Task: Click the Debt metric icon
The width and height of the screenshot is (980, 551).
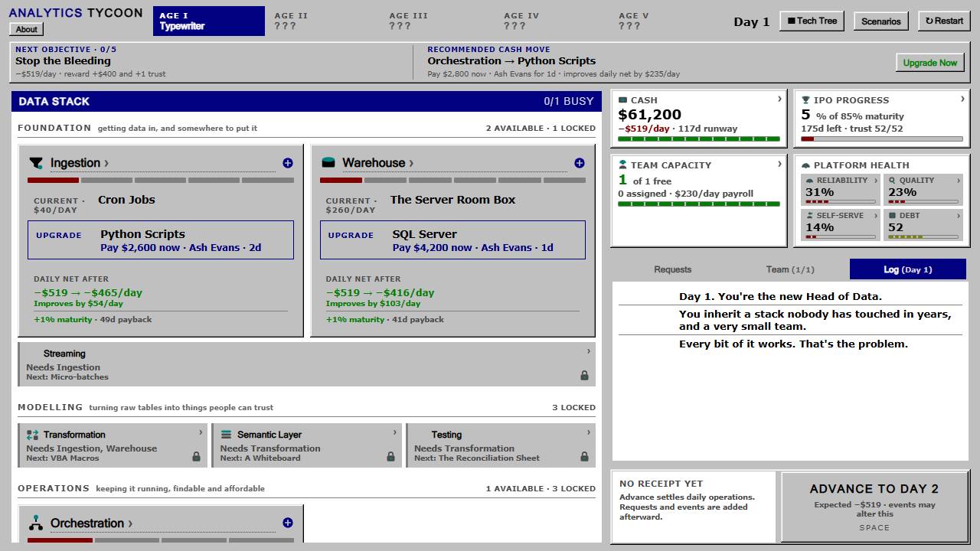Action: point(892,216)
